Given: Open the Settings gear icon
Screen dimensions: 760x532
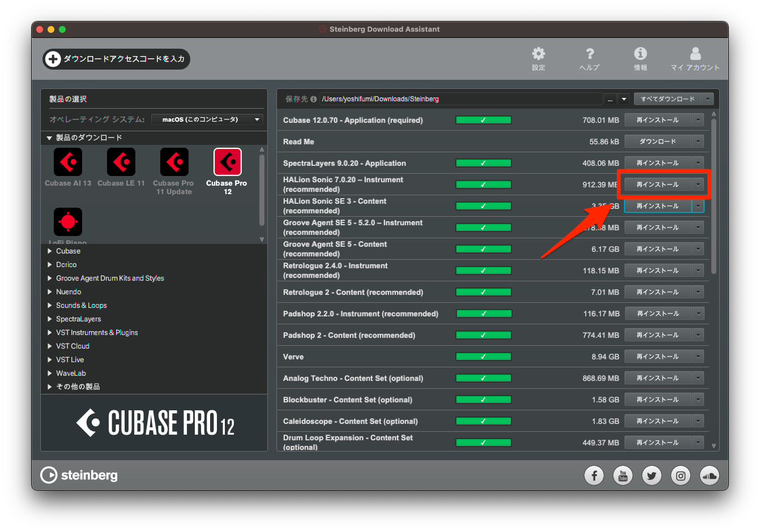Looking at the screenshot, I should 538,54.
